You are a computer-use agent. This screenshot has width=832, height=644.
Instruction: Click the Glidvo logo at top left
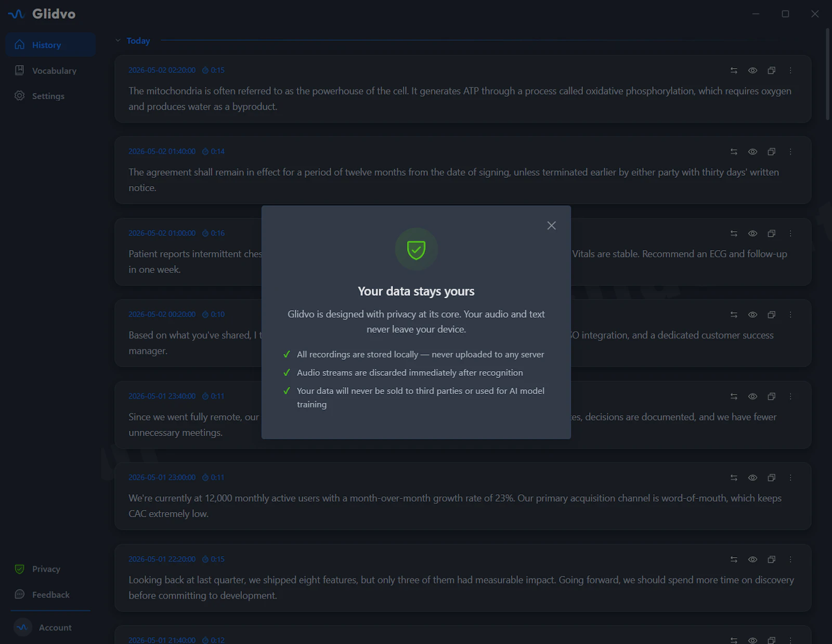(42, 14)
